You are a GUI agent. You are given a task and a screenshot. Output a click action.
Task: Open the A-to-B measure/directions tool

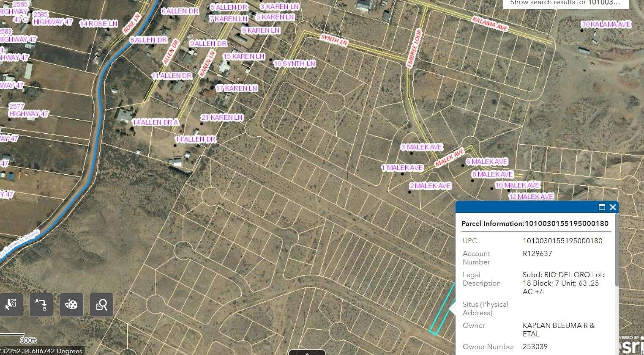[x=41, y=305]
